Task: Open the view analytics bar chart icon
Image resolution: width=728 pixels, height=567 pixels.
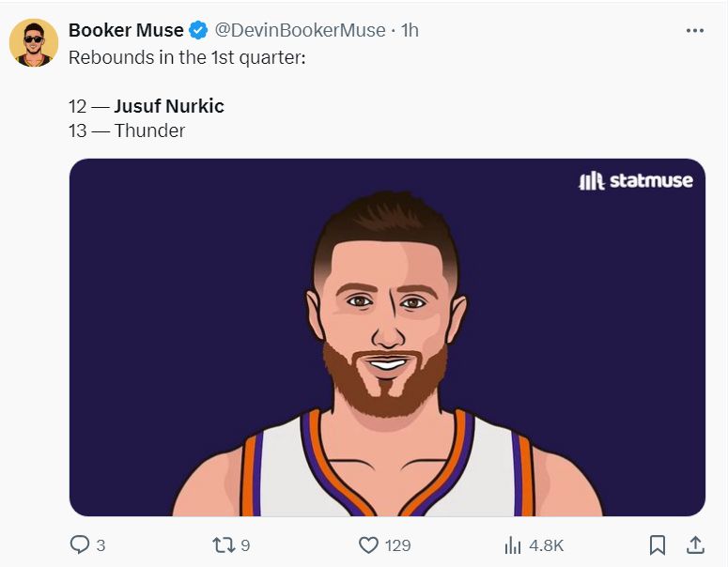Action: [513, 544]
